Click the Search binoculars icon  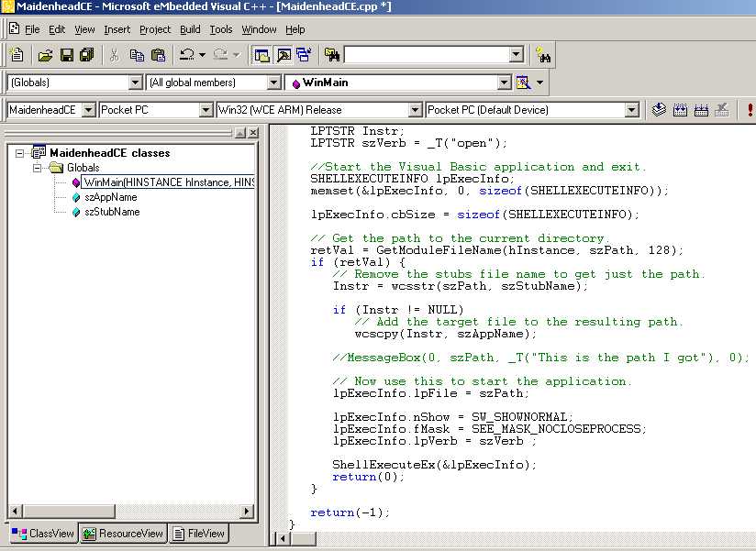[543, 55]
